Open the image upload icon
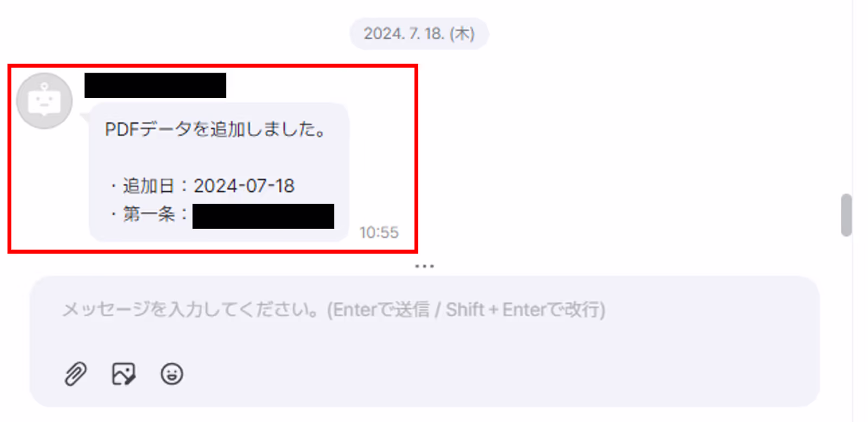The width and height of the screenshot is (868, 422). click(x=124, y=374)
